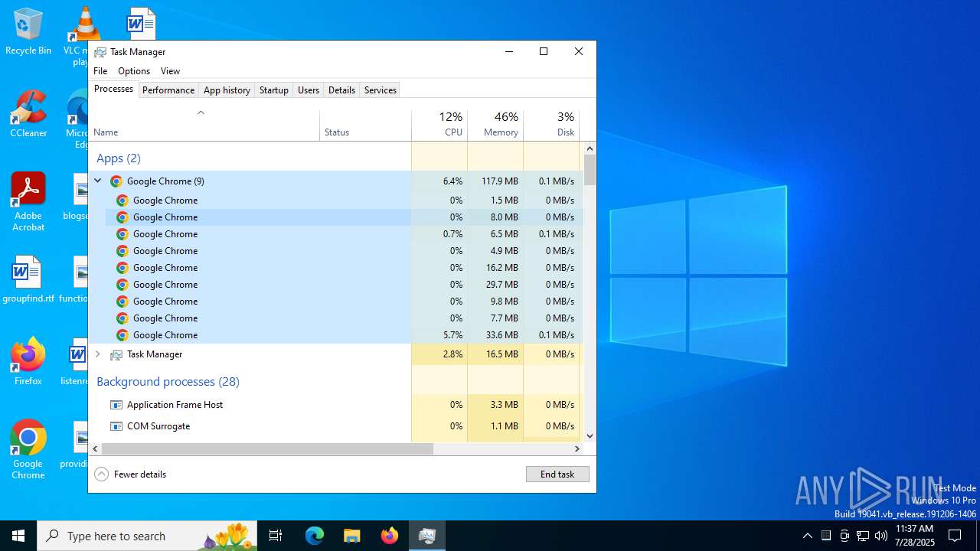Expand the Task Manager process entry
This screenshot has height=551, width=980.
pyautogui.click(x=98, y=354)
